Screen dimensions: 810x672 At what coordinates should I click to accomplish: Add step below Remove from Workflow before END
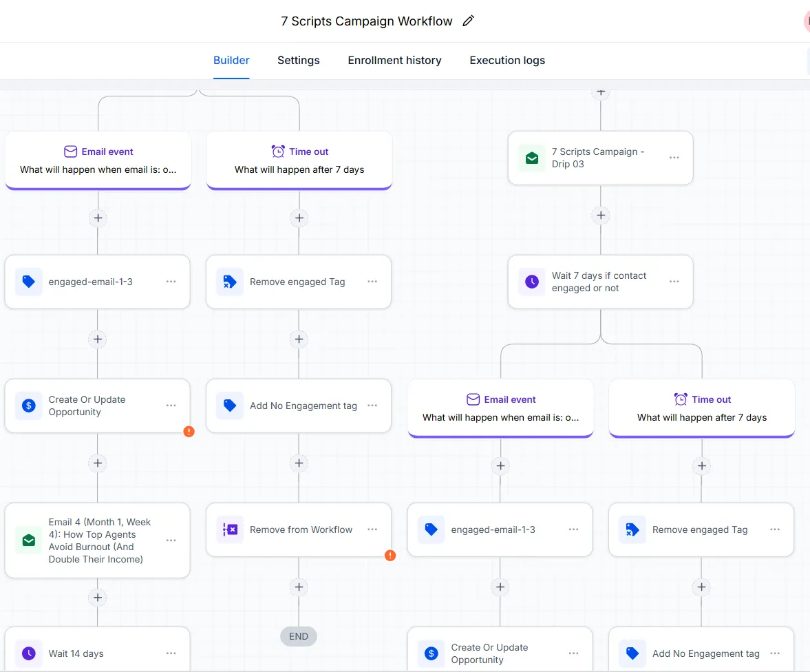click(299, 587)
